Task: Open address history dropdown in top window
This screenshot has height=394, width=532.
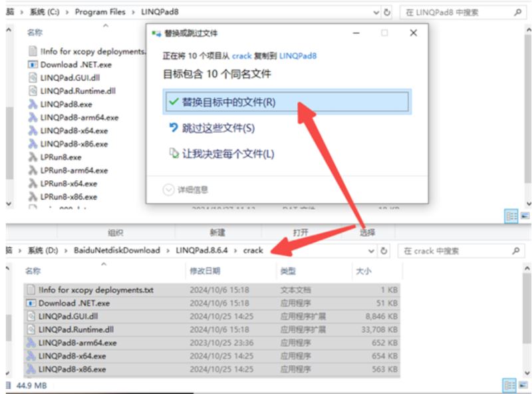Action: [373, 12]
